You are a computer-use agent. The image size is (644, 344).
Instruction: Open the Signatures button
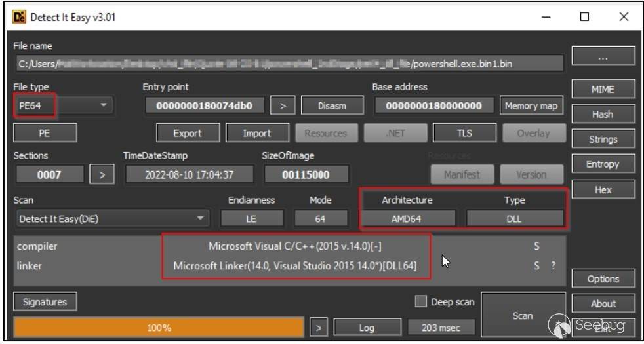point(45,301)
